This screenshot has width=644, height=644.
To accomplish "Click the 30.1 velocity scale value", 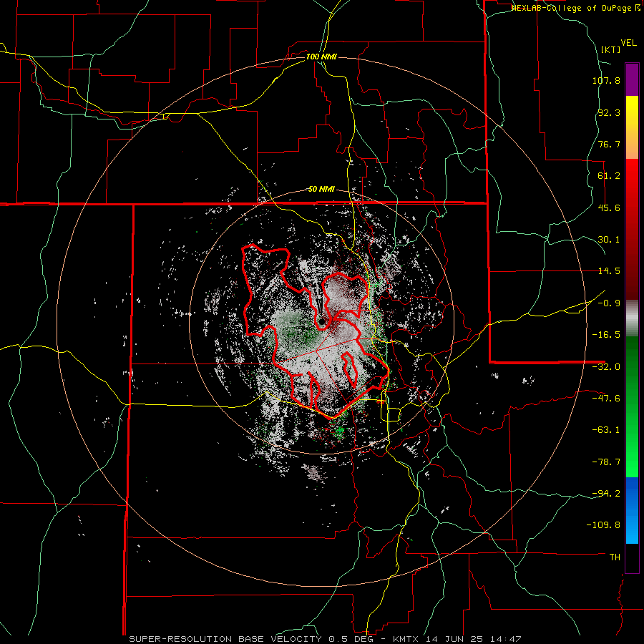I will [609, 240].
